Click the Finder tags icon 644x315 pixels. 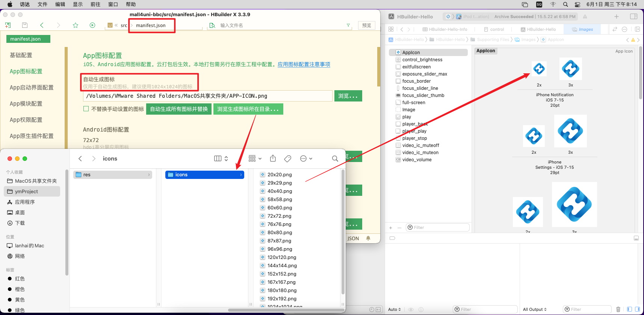(288, 159)
